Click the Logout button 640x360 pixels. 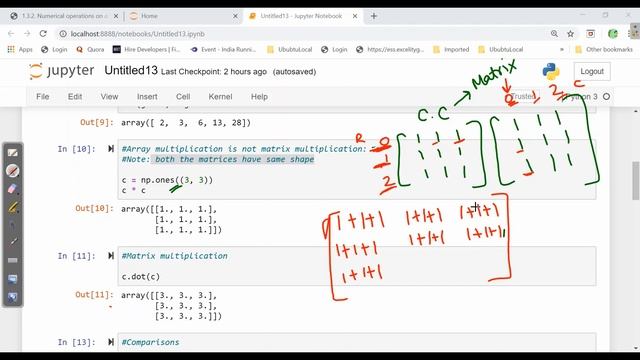coord(592,71)
